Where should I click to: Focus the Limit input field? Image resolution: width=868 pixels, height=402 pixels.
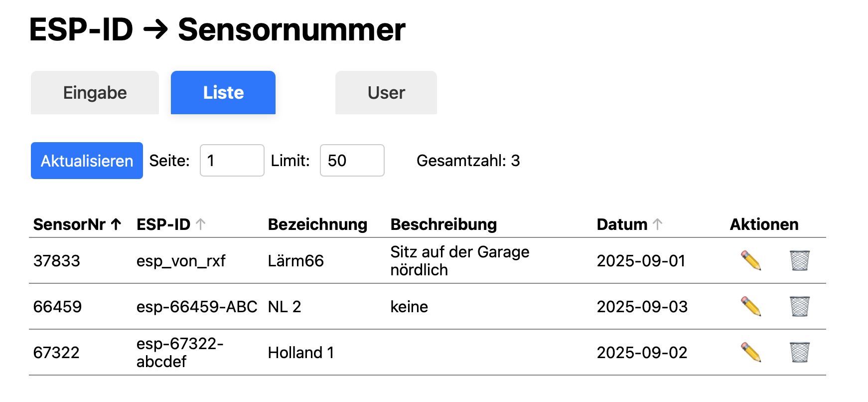[352, 161]
